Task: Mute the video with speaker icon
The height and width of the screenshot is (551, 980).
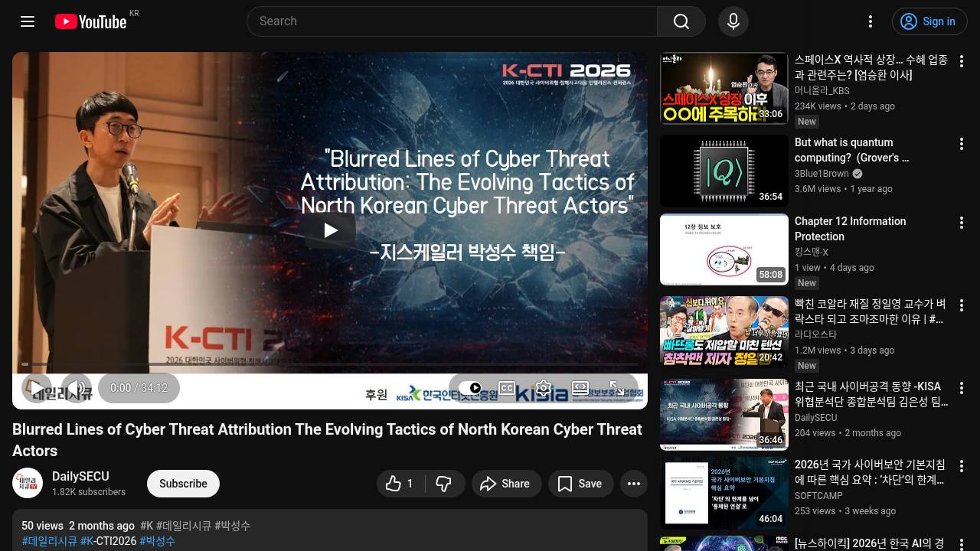Action: pyautogui.click(x=77, y=388)
